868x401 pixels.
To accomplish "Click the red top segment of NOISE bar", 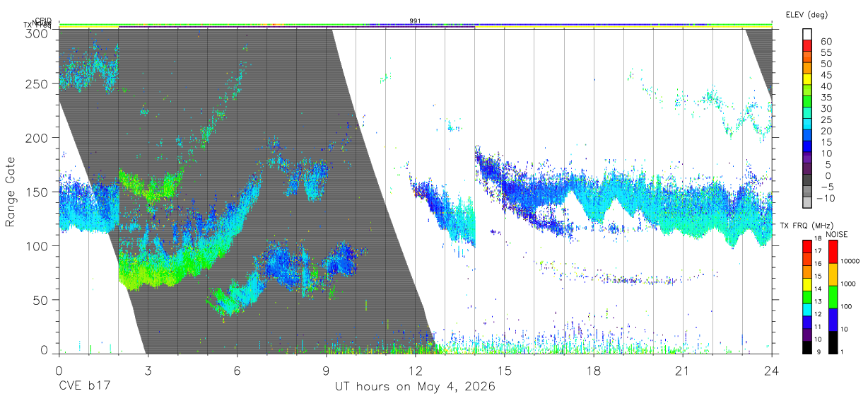I will coord(833,252).
